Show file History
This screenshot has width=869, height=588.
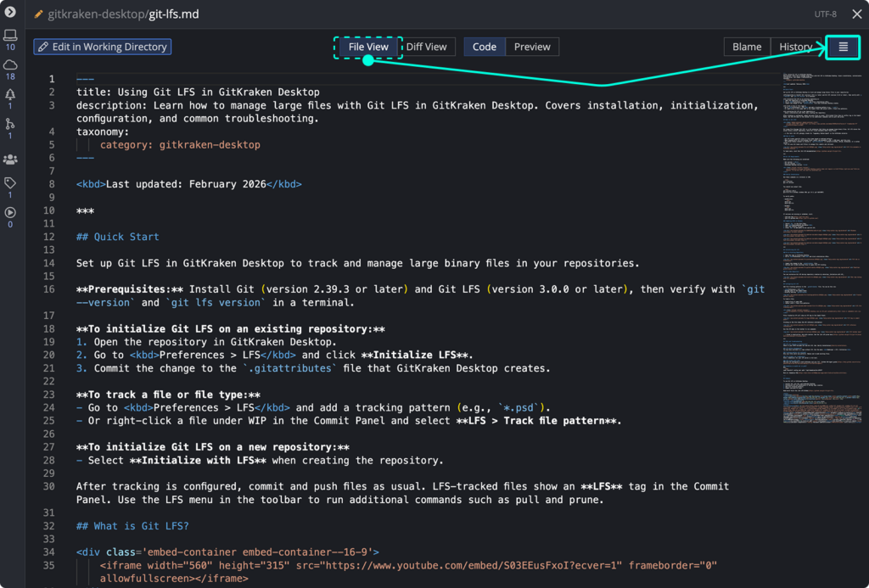click(795, 47)
